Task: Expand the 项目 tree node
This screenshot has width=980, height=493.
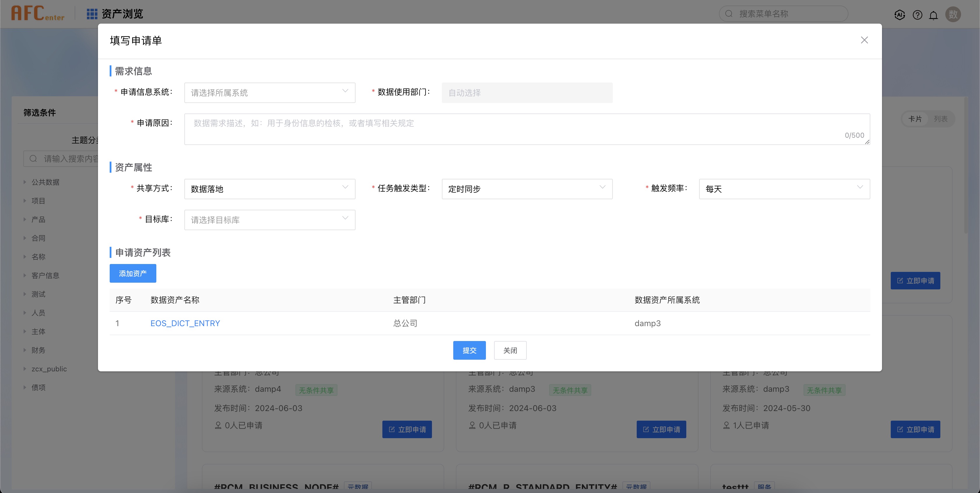Action: (25, 201)
